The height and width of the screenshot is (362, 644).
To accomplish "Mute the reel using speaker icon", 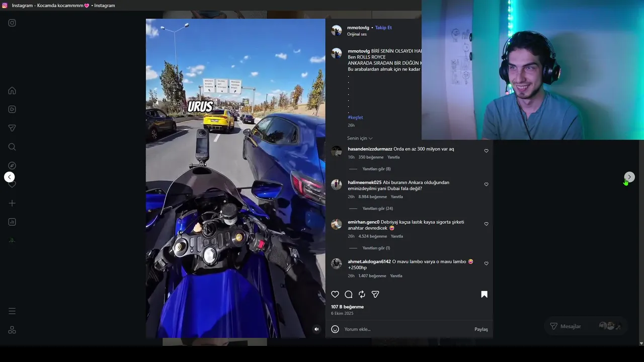I will pyautogui.click(x=316, y=329).
